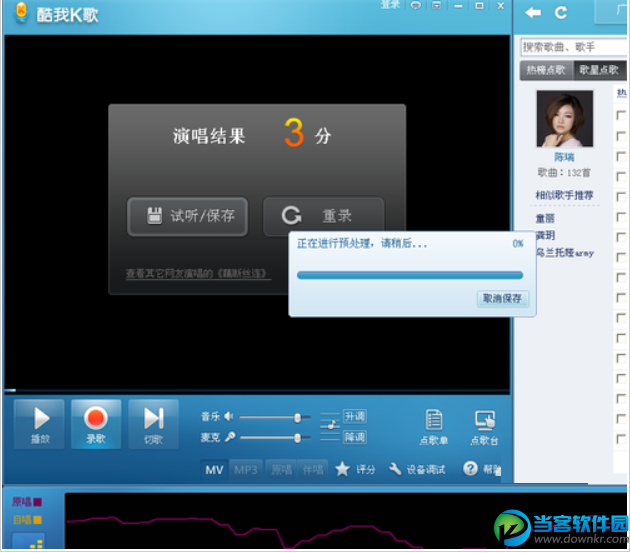Open 设备调试 wrench settings
Image resolution: width=630 pixels, height=553 pixels.
(417, 469)
